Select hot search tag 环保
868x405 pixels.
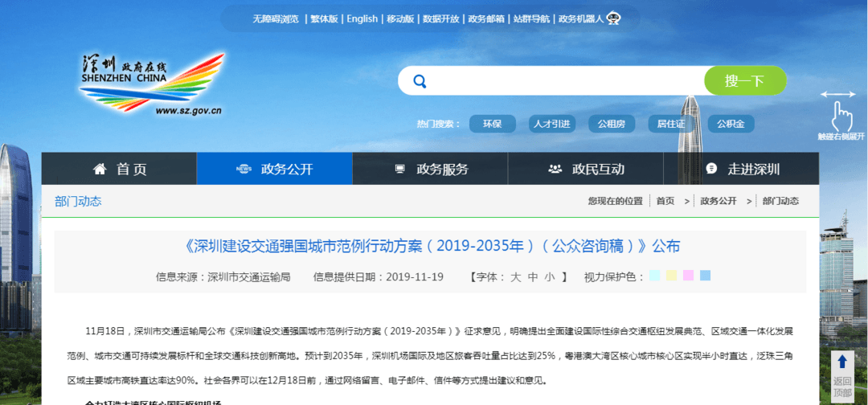[492, 124]
